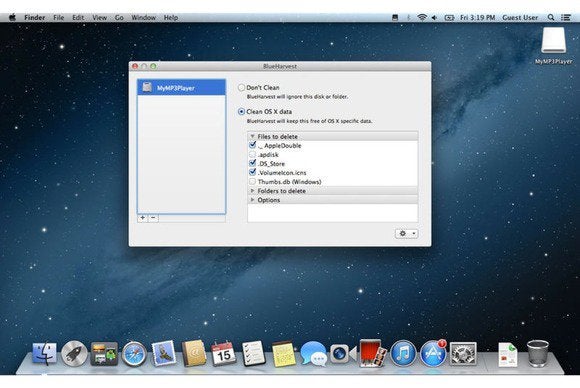Open Reminders checklist icon in Dock

253,354
